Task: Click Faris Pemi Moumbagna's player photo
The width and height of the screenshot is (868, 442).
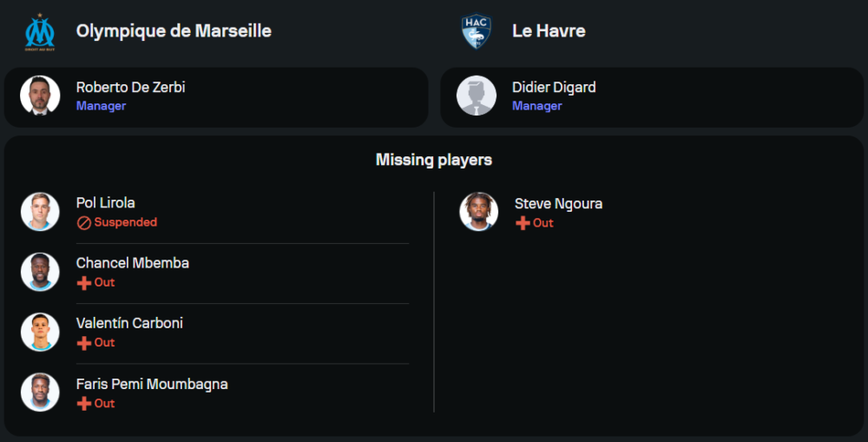Action: click(40, 393)
